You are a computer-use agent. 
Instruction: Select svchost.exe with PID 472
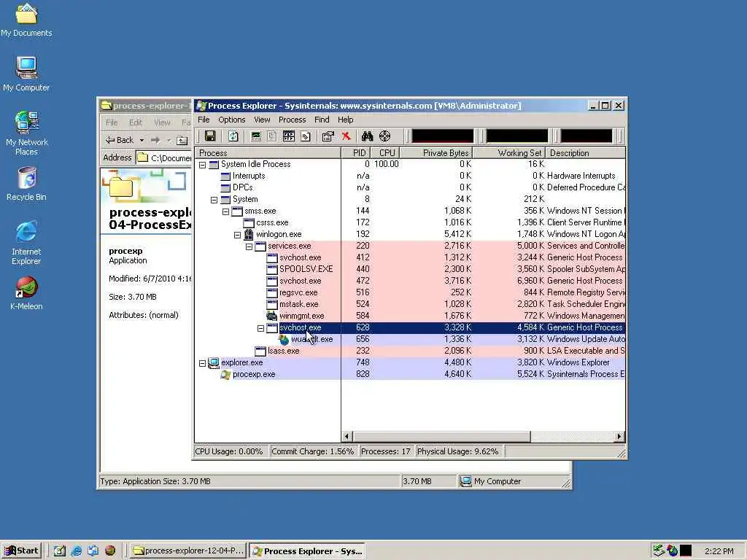pyautogui.click(x=410, y=281)
